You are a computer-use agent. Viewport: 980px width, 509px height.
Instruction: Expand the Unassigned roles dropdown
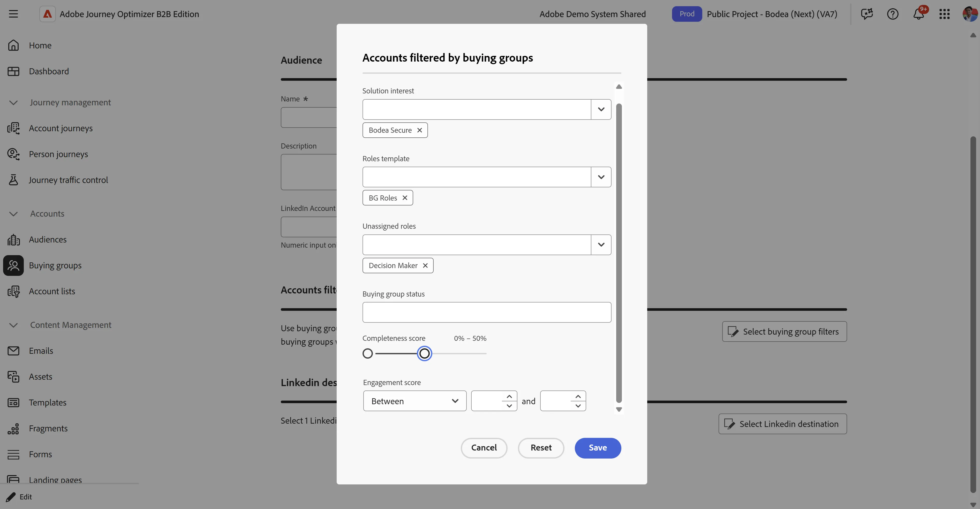pos(601,245)
